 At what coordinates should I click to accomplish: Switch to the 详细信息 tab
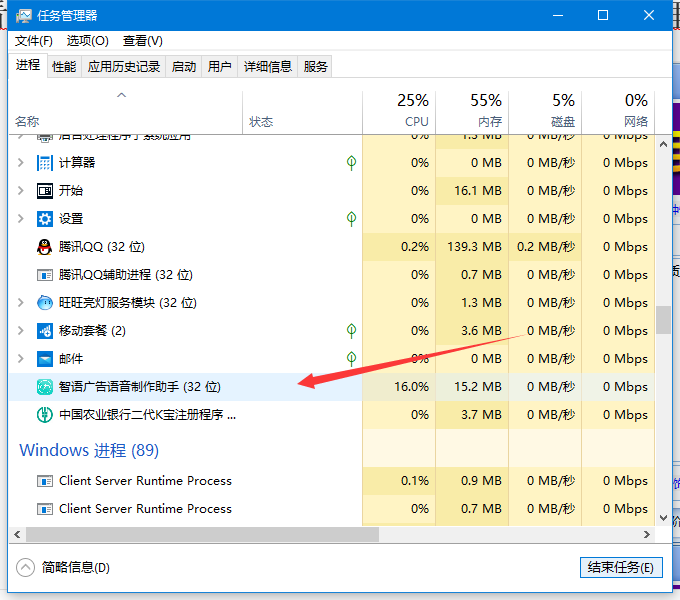tap(268, 67)
